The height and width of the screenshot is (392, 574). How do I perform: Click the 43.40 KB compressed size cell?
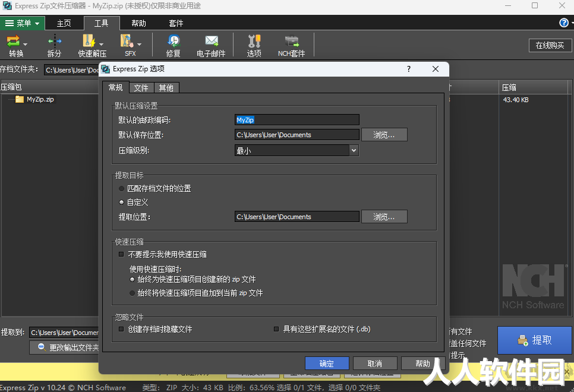point(515,100)
